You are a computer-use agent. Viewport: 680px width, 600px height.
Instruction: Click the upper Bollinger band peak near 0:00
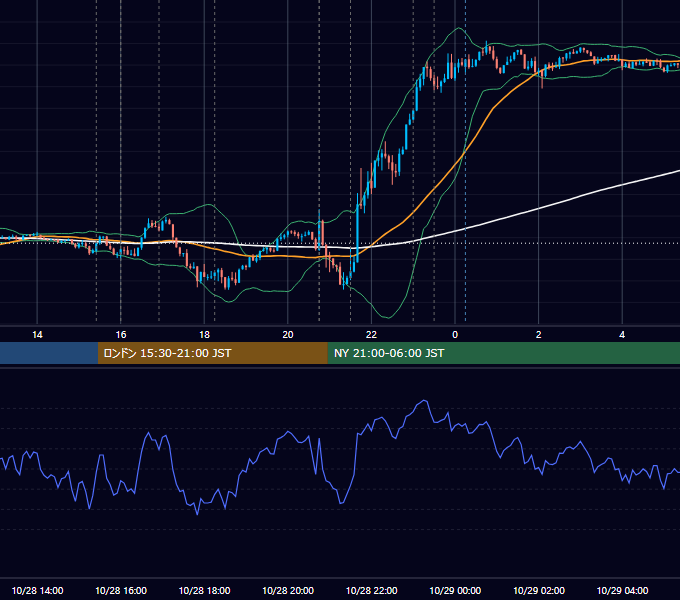pos(459,28)
